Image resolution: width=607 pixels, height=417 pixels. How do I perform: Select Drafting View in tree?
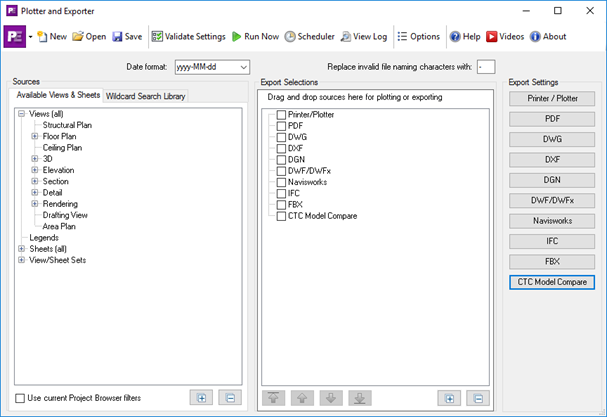(65, 215)
